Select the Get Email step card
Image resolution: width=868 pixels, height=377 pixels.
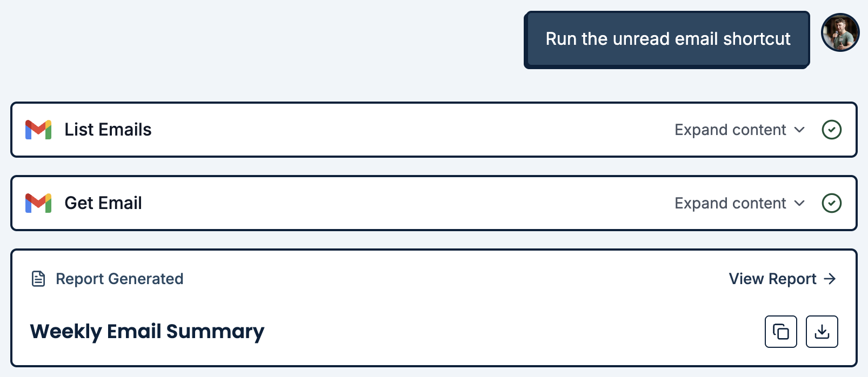(378, 203)
